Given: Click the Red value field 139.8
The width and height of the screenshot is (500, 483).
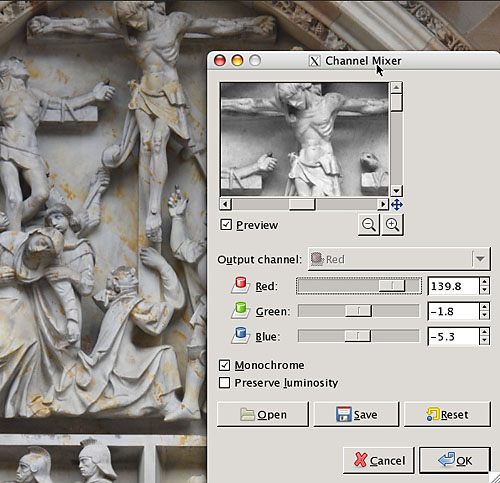Looking at the screenshot, I should [x=453, y=286].
